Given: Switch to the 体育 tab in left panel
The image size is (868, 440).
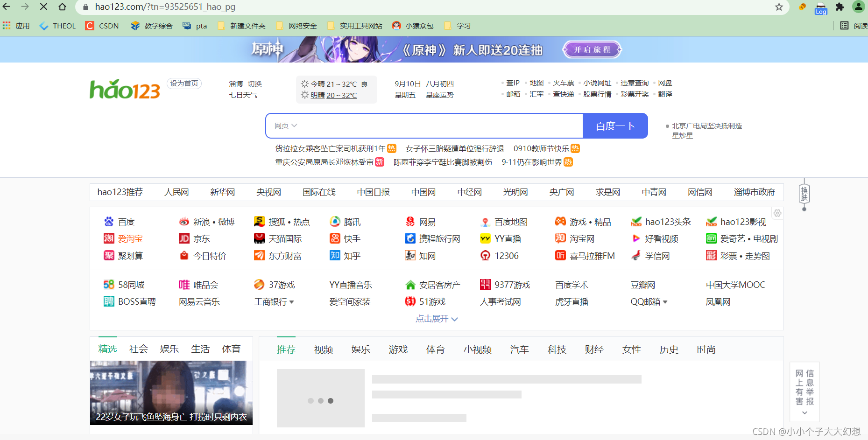Looking at the screenshot, I should (x=231, y=349).
